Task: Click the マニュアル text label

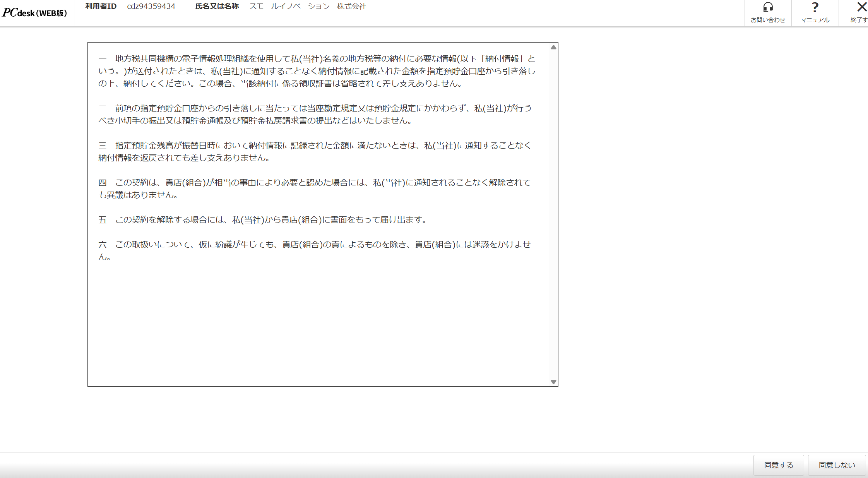Action: 815,20
